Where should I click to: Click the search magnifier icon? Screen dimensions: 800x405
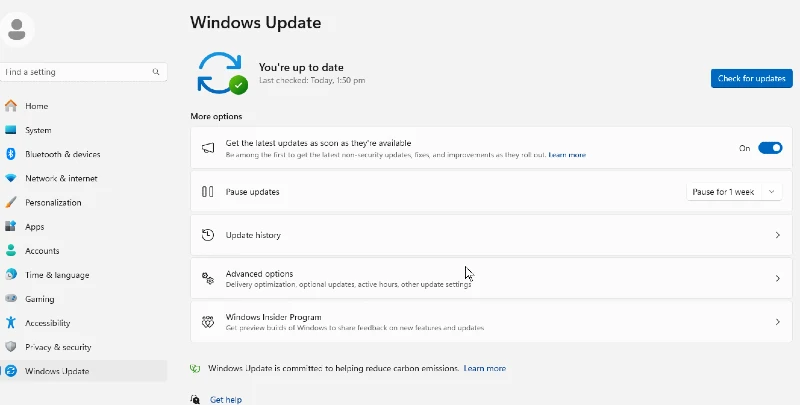[x=156, y=72]
